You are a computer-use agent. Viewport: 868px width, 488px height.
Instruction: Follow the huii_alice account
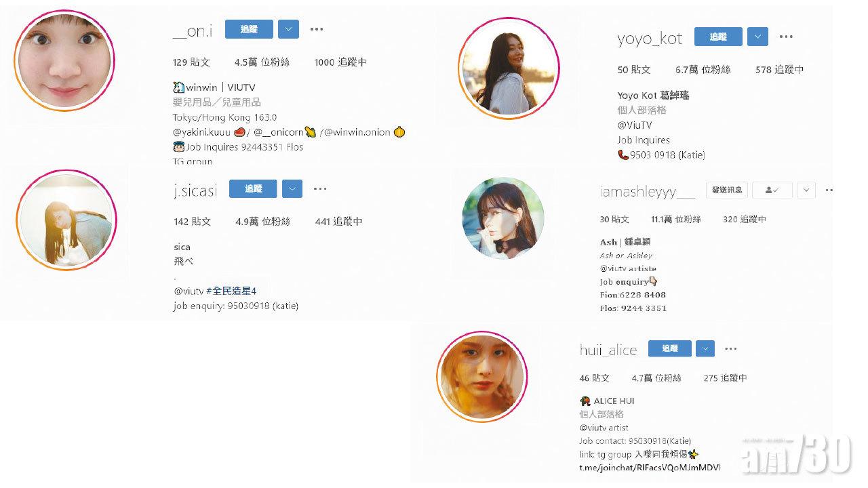[x=670, y=348]
